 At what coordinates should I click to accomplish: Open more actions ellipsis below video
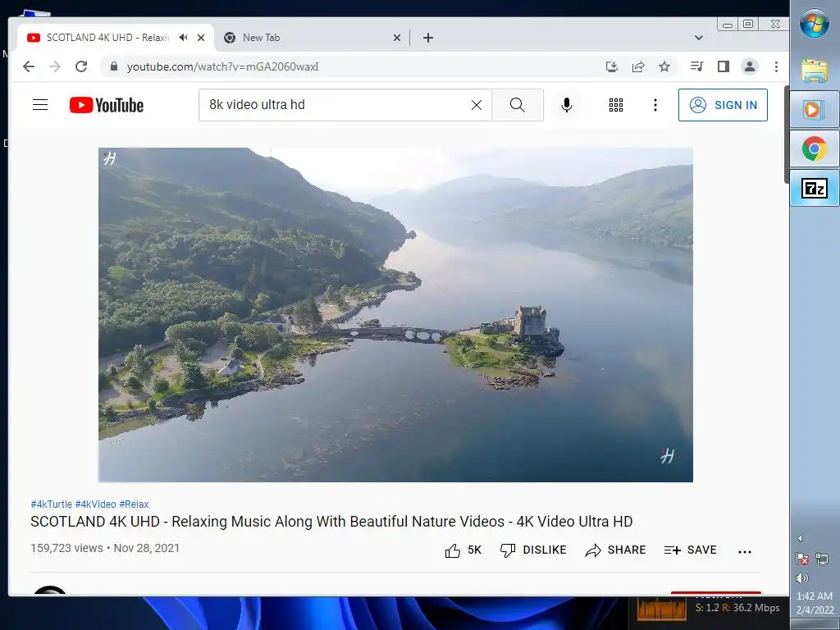[x=745, y=551]
